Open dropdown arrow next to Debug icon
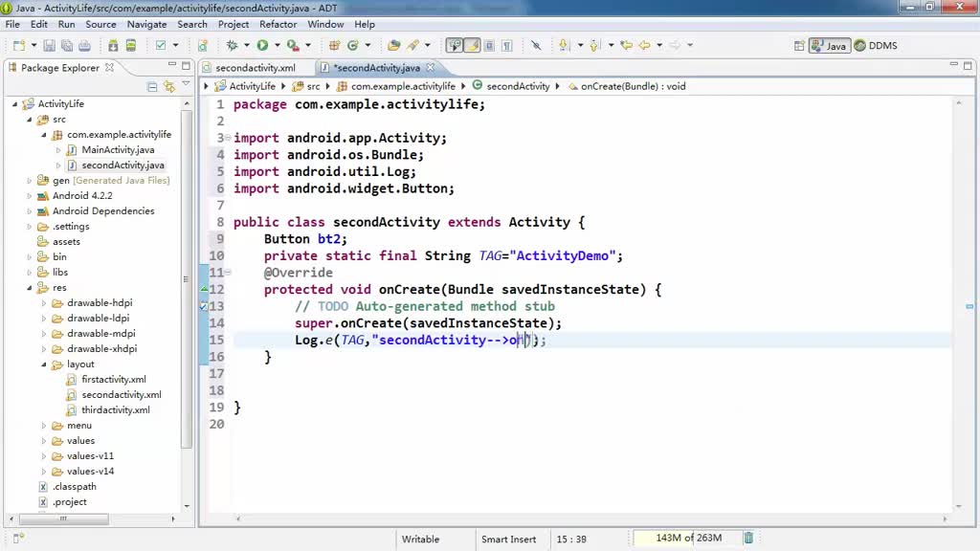Screen dimensions: 980x551 click(x=246, y=46)
